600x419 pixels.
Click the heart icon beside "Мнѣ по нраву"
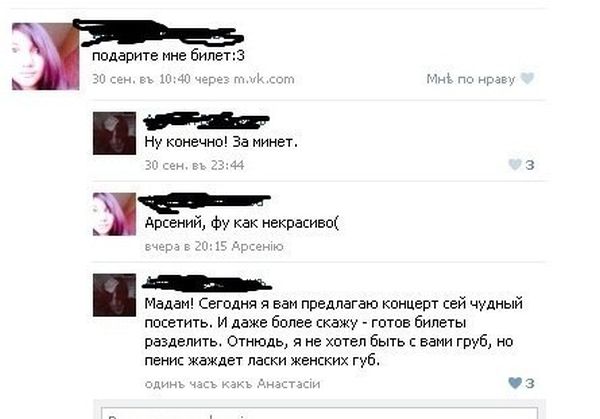pos(528,78)
